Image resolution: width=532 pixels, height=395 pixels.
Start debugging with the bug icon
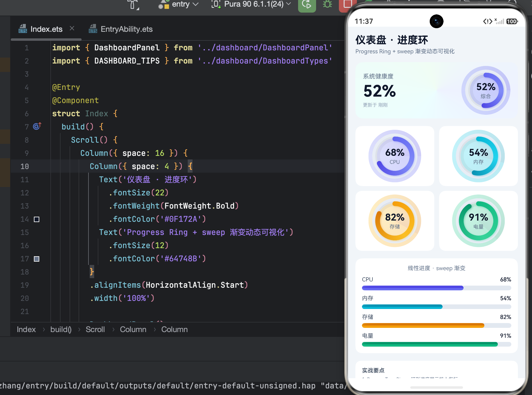(x=327, y=4)
